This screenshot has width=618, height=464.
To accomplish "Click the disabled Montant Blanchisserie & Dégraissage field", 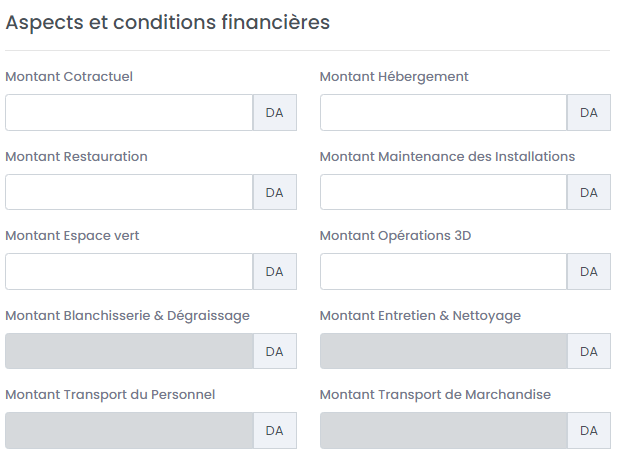I will (129, 351).
